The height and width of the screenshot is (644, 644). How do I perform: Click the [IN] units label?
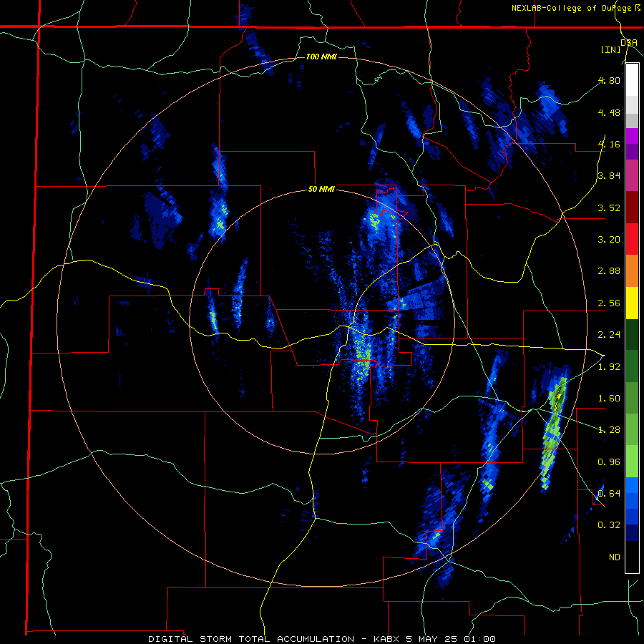(611, 49)
